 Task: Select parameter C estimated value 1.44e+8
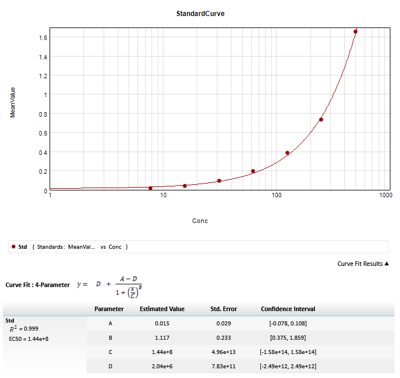coord(162,352)
